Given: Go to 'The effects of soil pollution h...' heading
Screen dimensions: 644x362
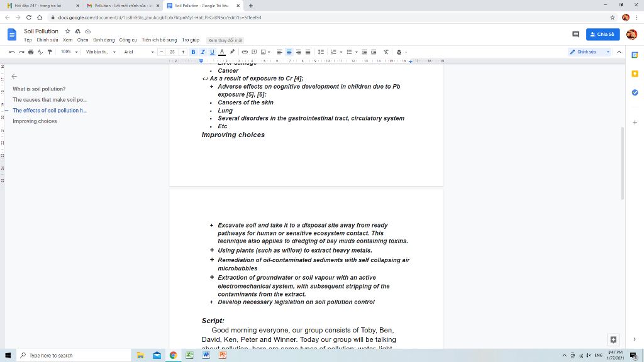Looking at the screenshot, I should tap(50, 111).
